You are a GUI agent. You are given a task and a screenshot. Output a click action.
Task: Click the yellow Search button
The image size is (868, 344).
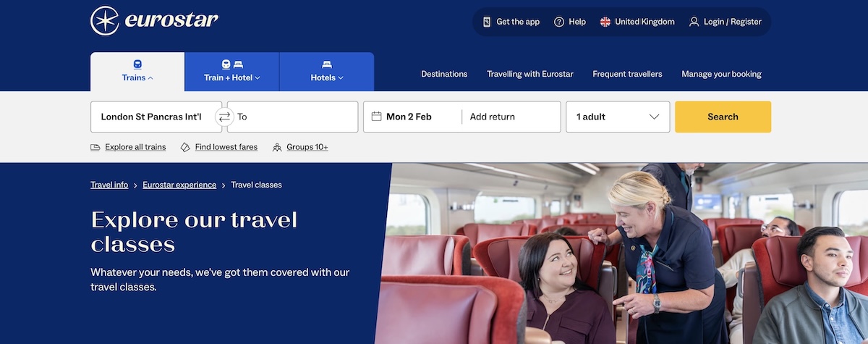(723, 117)
